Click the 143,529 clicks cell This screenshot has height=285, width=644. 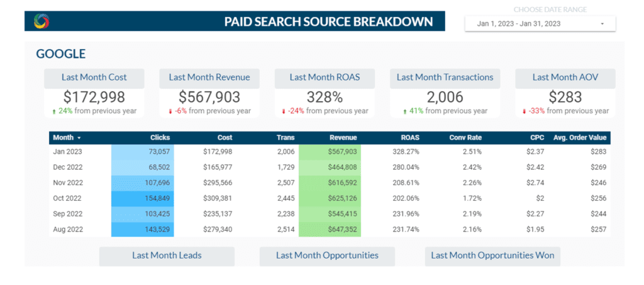click(143, 230)
